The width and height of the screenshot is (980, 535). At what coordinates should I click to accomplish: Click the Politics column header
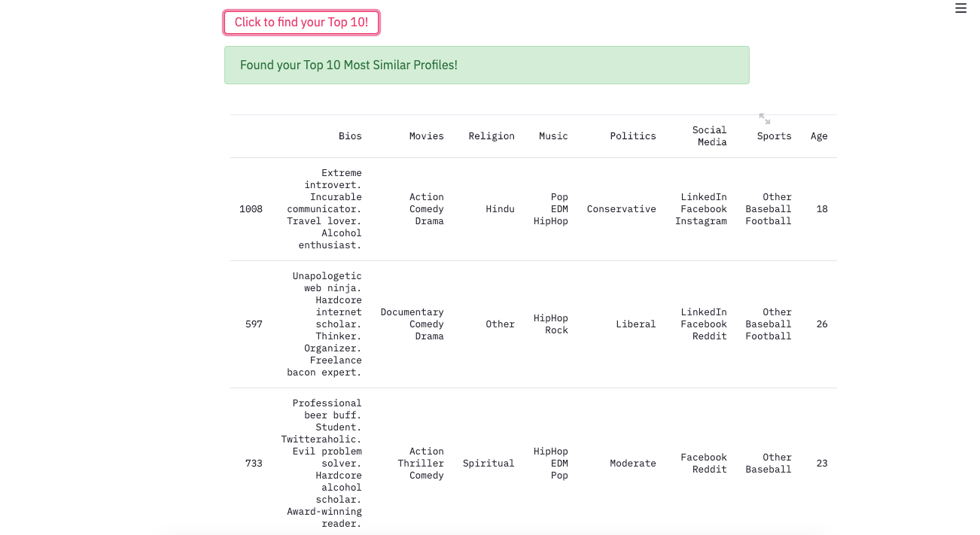(632, 136)
